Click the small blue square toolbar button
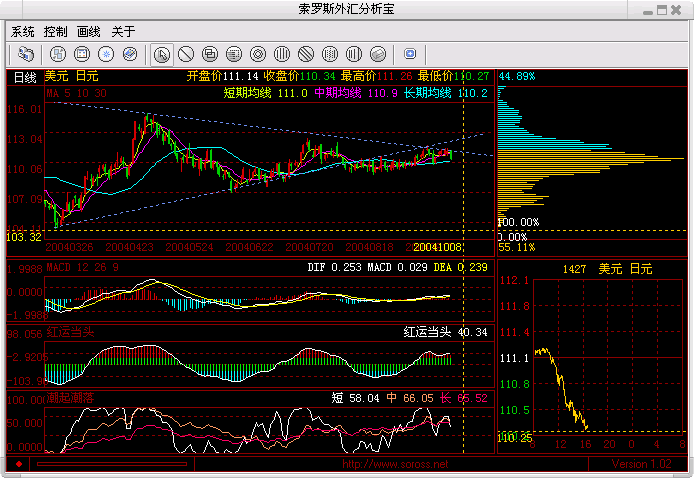694x478 pixels. (410, 54)
